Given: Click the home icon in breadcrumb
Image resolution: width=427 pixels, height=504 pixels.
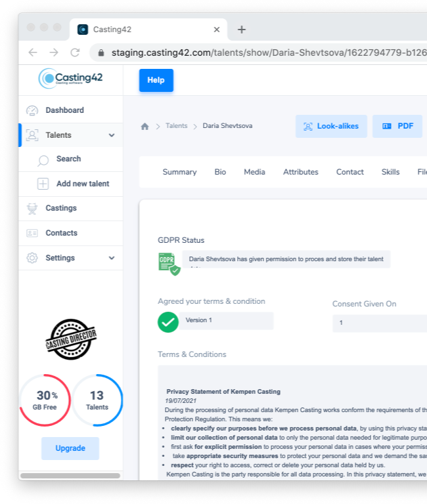Looking at the screenshot, I should [x=145, y=126].
